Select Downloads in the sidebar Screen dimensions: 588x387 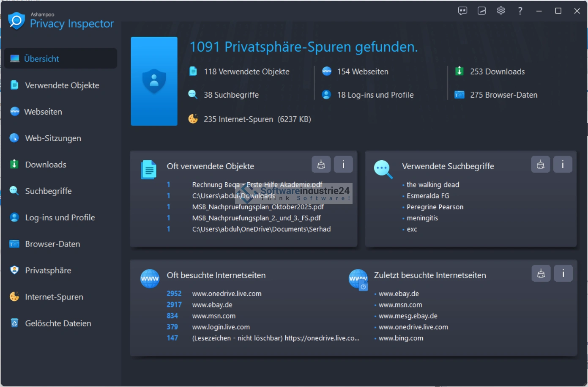point(46,165)
